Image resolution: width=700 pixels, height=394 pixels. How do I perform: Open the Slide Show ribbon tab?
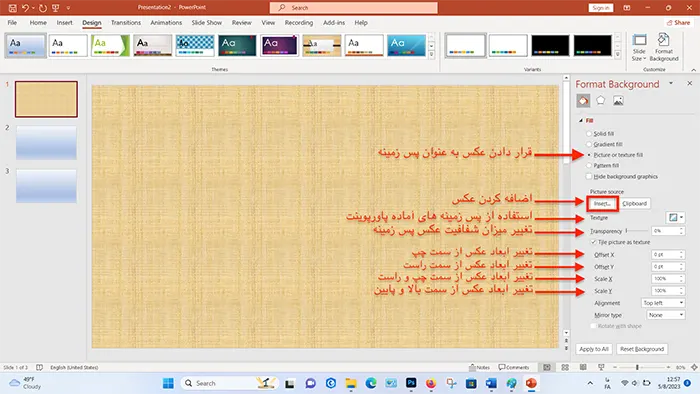point(206,22)
